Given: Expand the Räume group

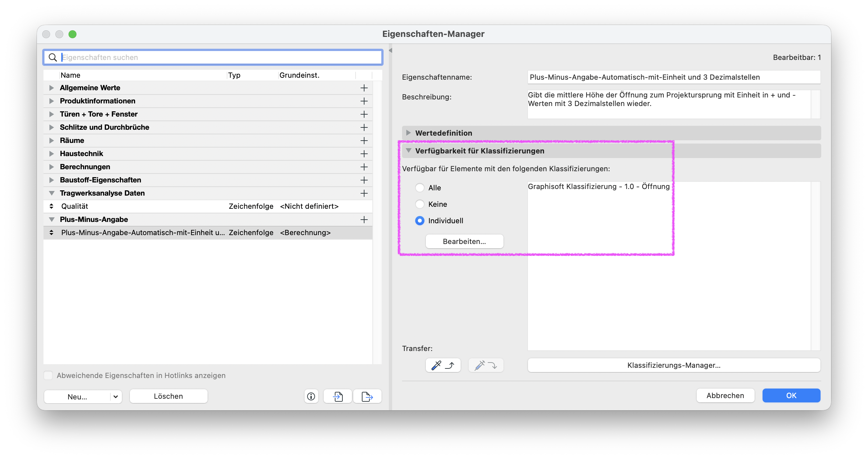Looking at the screenshot, I should (x=51, y=140).
